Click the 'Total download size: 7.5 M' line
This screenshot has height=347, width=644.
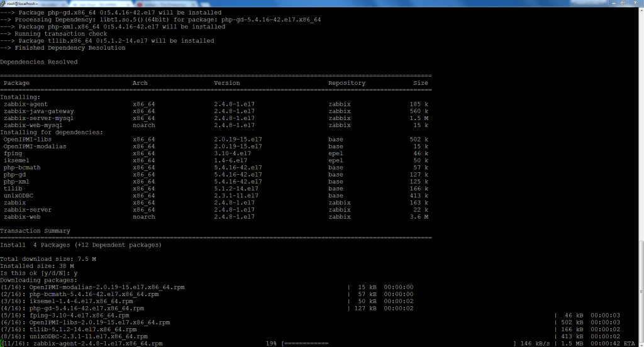click(x=48, y=259)
